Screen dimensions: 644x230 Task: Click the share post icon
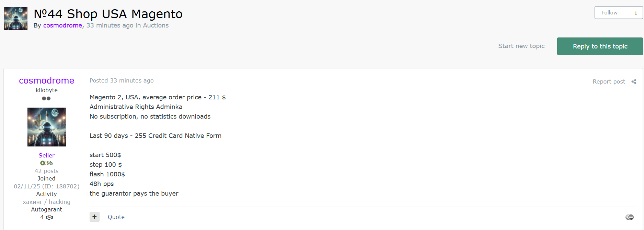coord(634,81)
